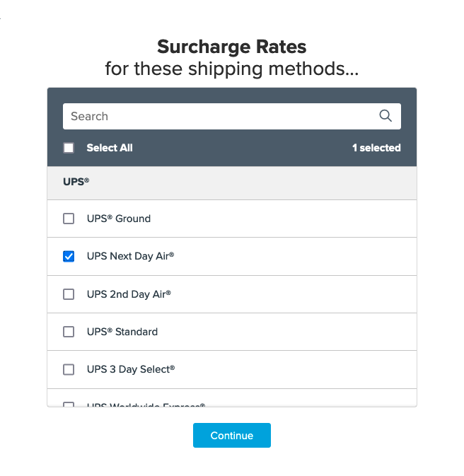The image size is (464, 476).
Task: Click the UPS® Standard row label
Action: [x=122, y=332]
